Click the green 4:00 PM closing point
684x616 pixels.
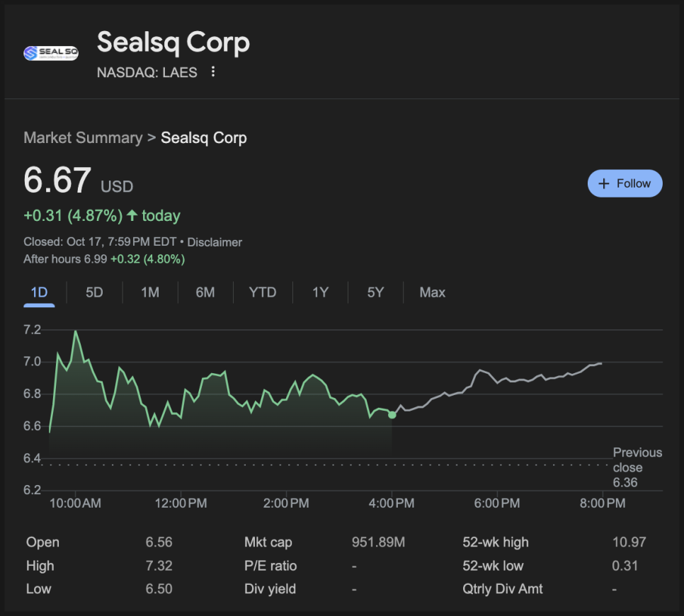tap(392, 414)
